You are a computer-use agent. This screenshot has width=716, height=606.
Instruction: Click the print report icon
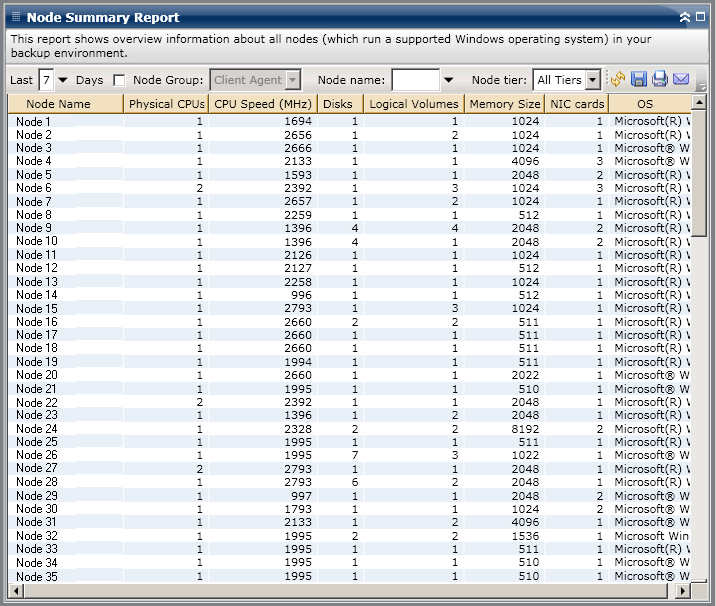click(660, 79)
